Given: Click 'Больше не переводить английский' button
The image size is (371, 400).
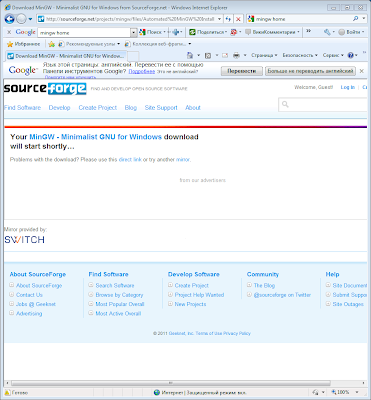Looking at the screenshot, I should pos(310,71).
